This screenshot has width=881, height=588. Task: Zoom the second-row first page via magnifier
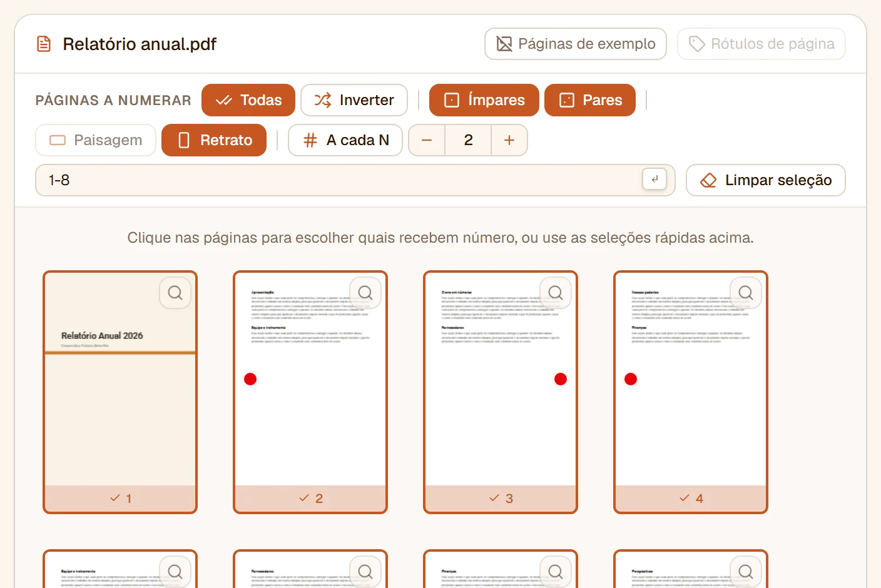(x=175, y=571)
